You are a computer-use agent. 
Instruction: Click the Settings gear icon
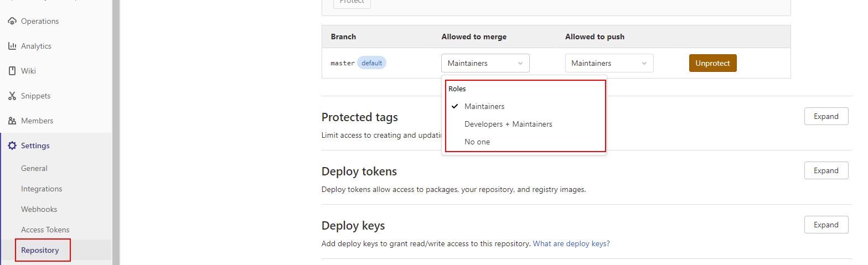click(x=12, y=146)
